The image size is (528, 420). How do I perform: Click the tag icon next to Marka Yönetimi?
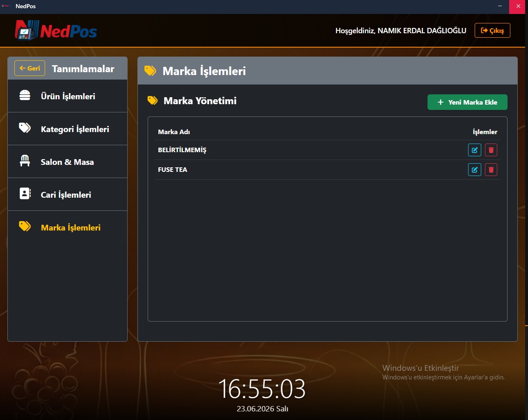(153, 100)
